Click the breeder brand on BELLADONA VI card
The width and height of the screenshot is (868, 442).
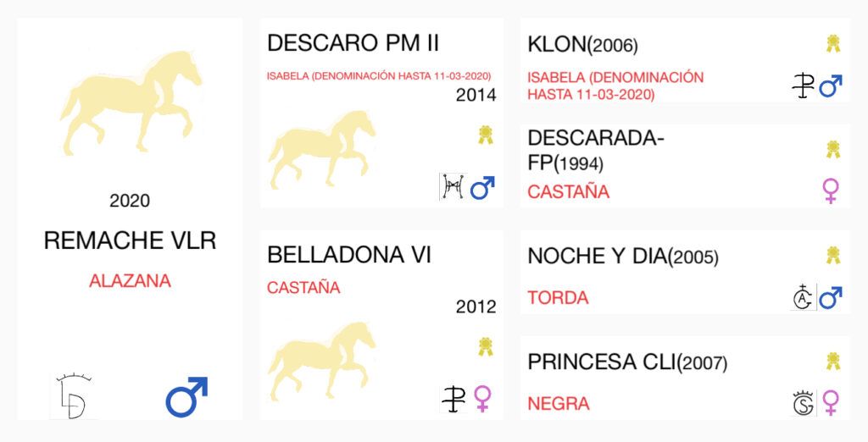pyautogui.click(x=453, y=399)
